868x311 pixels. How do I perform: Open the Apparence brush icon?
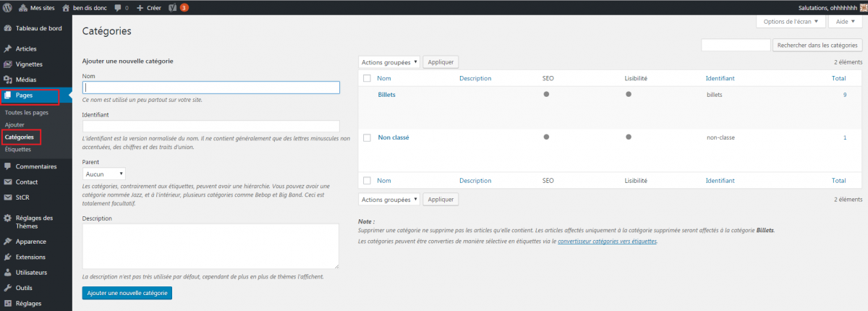click(x=7, y=242)
